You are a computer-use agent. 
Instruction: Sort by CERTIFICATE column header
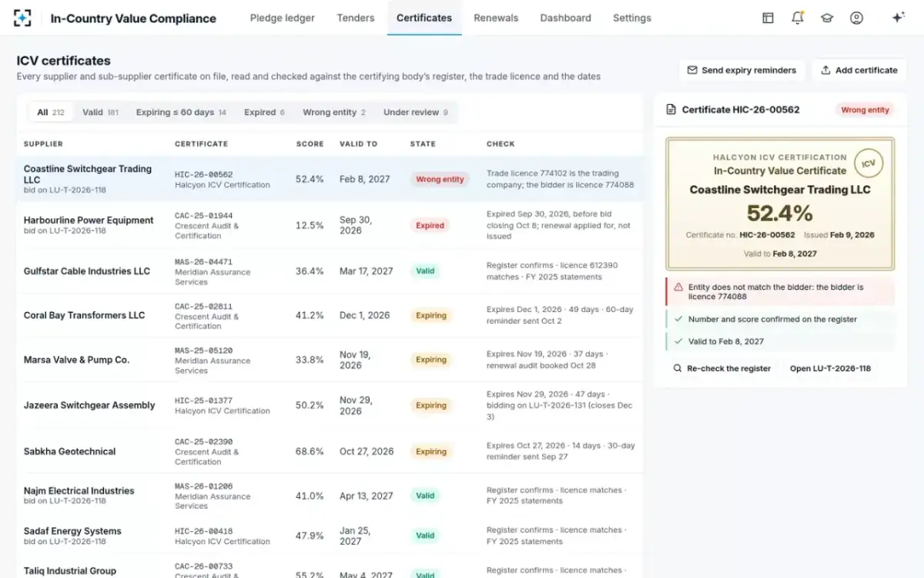pyautogui.click(x=201, y=144)
